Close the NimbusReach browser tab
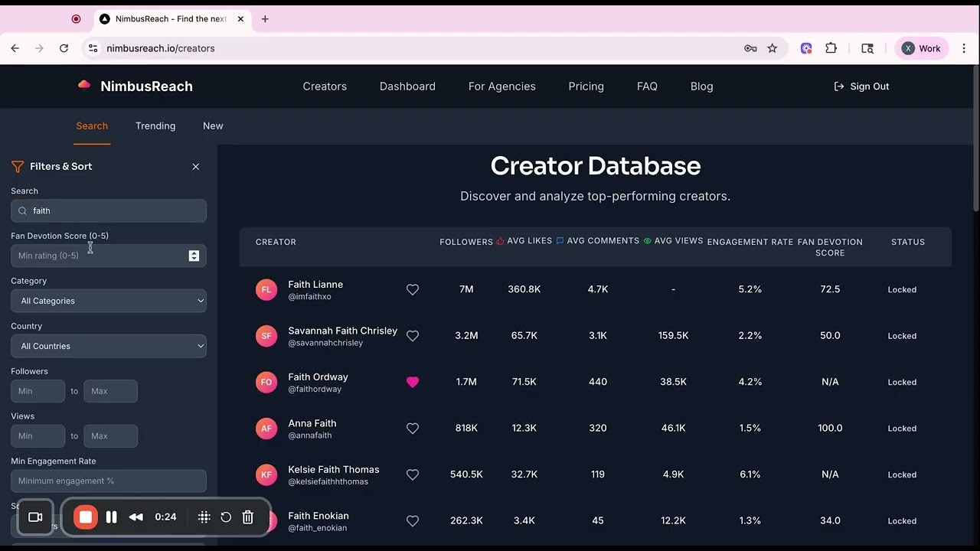The height and width of the screenshot is (551, 980). 240,19
